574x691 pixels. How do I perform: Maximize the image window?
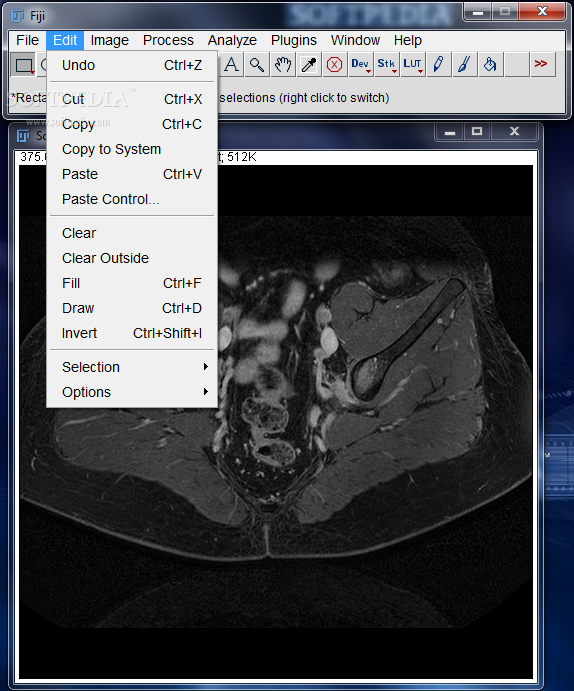point(477,131)
